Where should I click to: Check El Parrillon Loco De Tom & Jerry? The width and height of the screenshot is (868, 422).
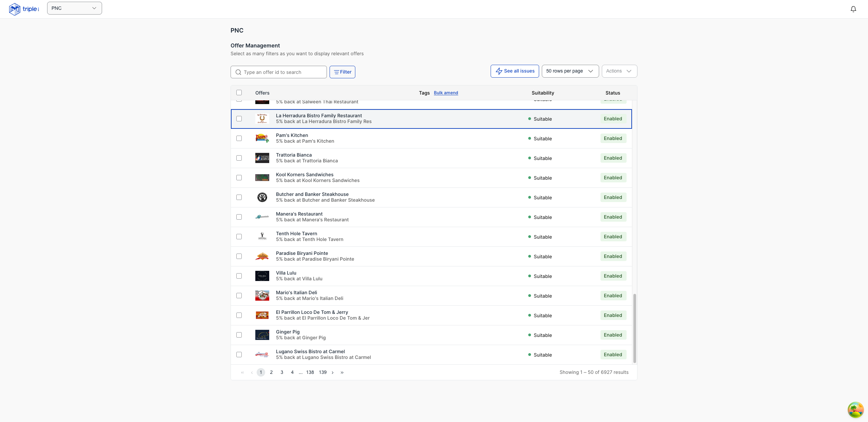tap(239, 315)
